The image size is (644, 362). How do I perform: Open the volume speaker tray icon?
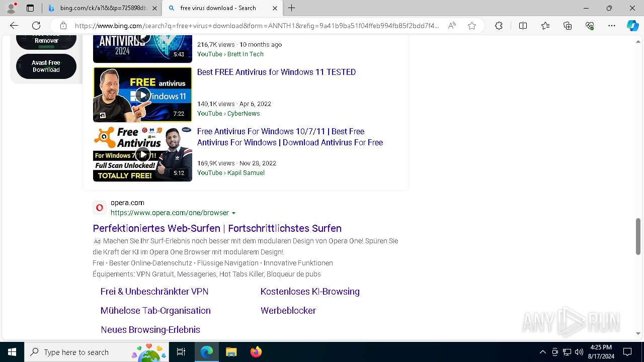tap(579, 352)
